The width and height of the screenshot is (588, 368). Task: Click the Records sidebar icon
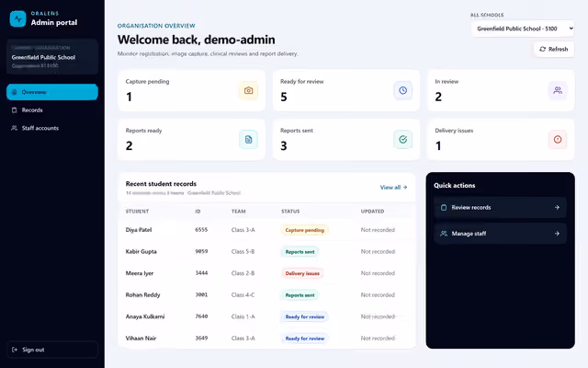pos(15,110)
